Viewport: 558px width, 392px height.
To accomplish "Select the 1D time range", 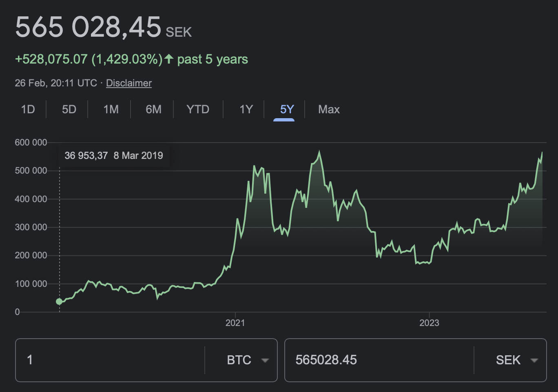I will tap(28, 109).
